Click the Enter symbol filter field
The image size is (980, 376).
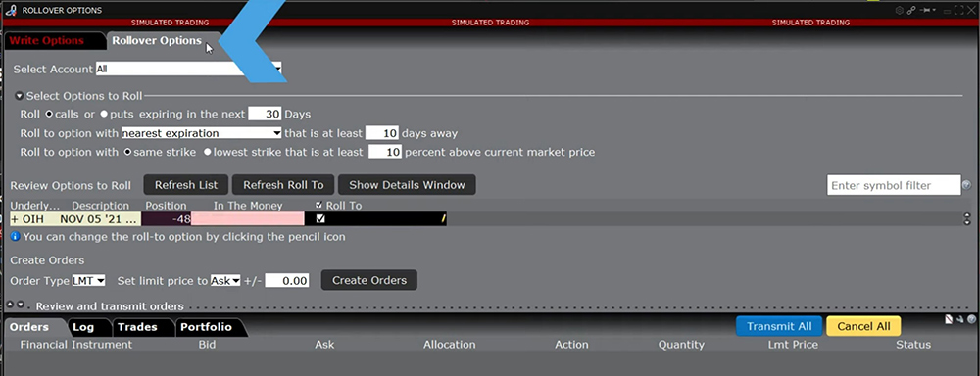tap(894, 185)
